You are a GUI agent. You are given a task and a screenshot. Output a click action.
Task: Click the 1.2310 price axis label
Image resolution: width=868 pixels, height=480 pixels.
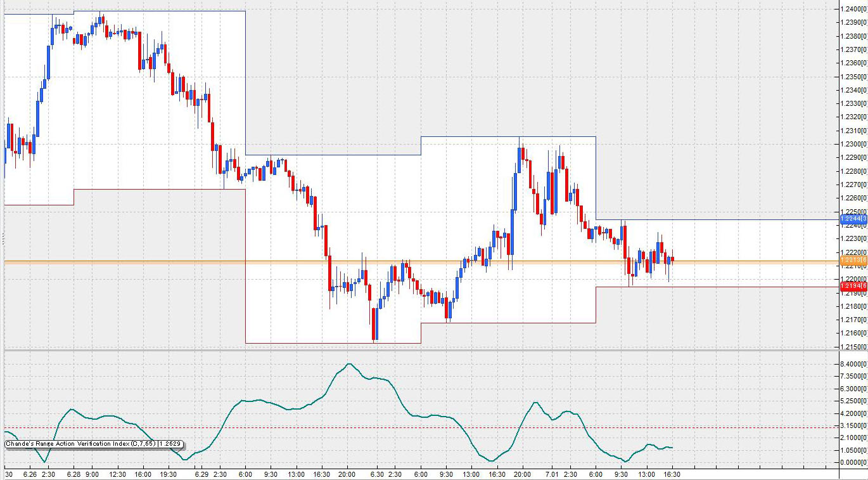click(854, 131)
